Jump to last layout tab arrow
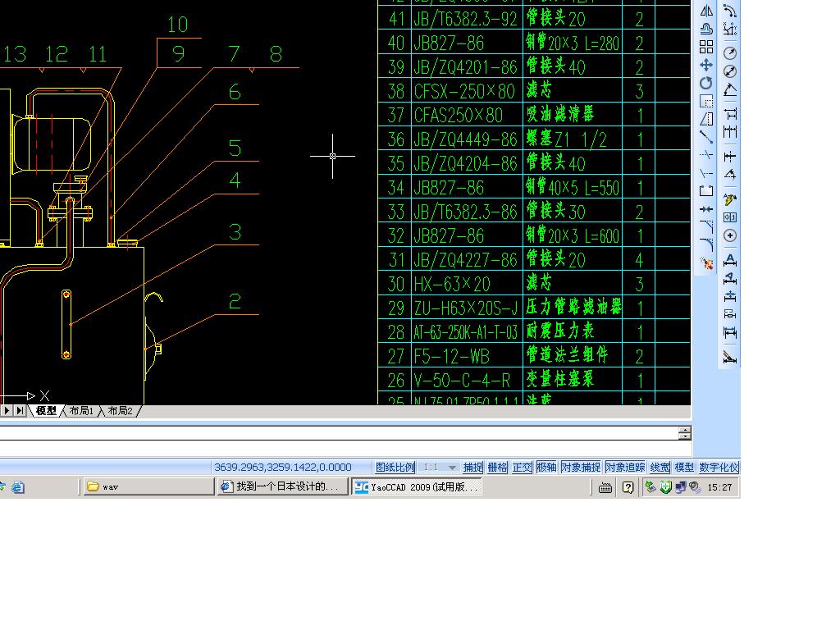 tap(20, 411)
